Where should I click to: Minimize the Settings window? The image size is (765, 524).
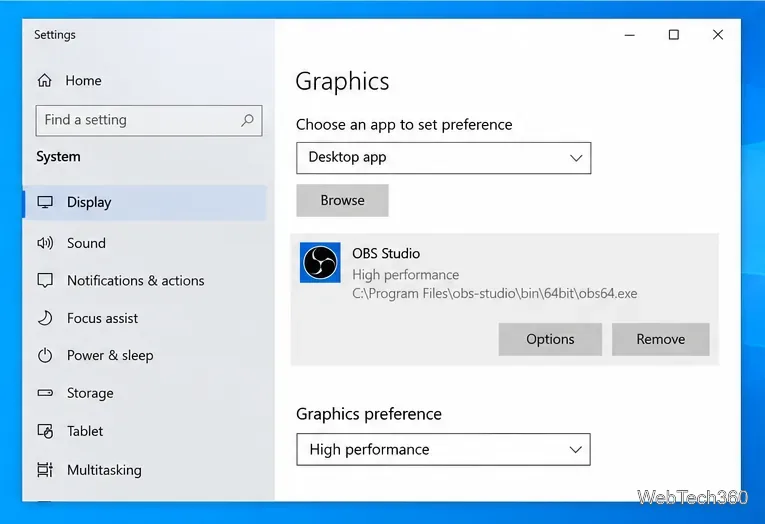coord(630,35)
